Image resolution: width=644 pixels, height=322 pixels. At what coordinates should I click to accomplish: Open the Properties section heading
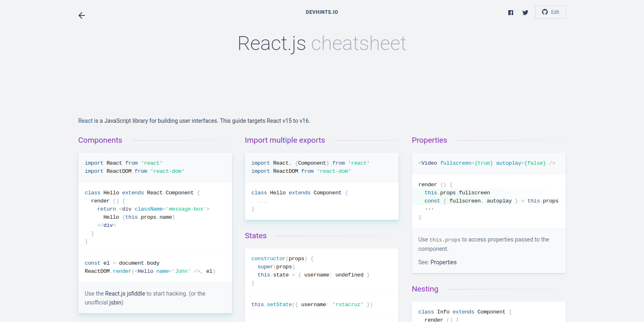coord(429,140)
